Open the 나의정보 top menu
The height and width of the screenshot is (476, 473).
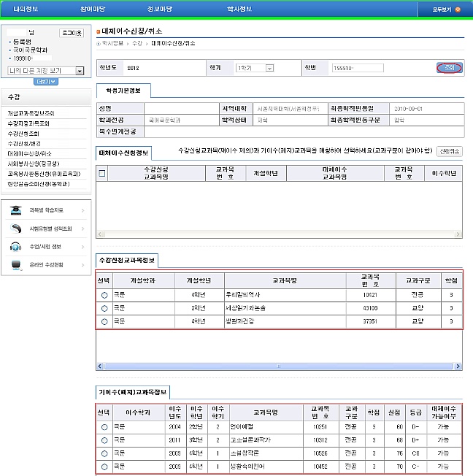[x=25, y=9]
